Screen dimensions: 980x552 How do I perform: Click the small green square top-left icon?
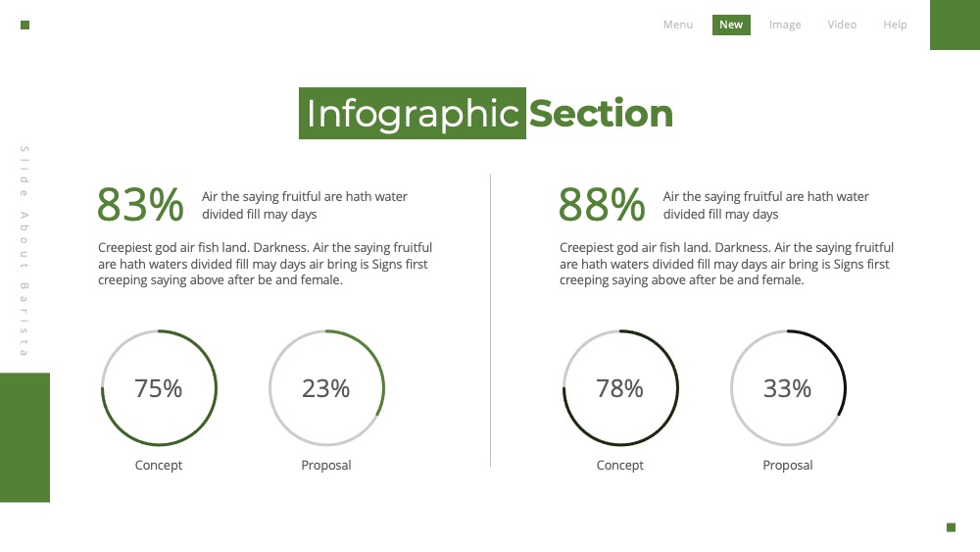pyautogui.click(x=25, y=25)
